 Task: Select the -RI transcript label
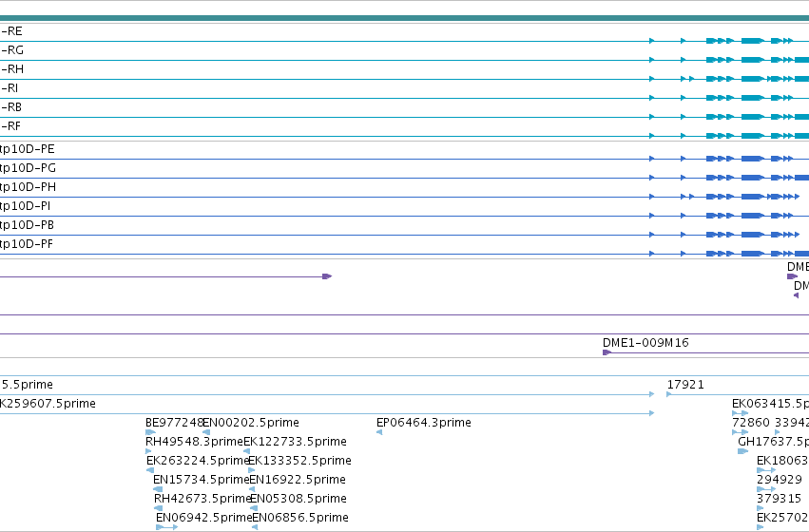coord(10,88)
